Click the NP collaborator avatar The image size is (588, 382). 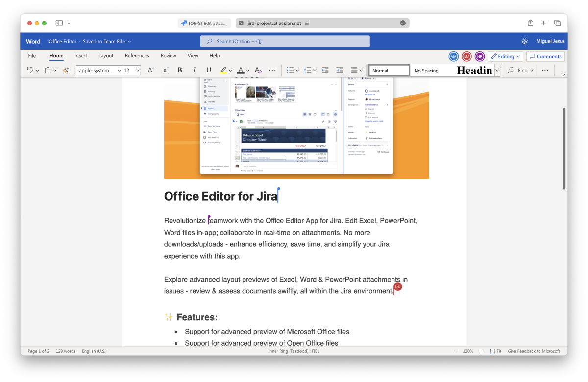479,56
